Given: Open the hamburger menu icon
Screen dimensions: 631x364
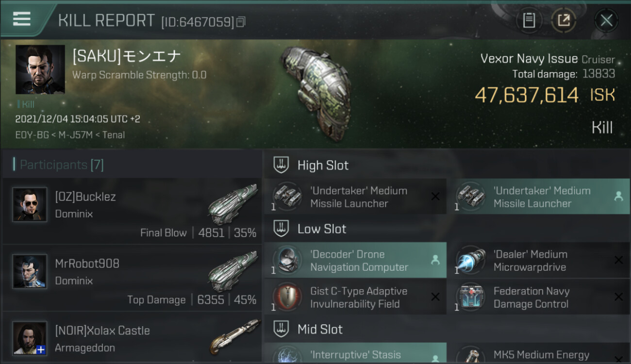Looking at the screenshot, I should (22, 19).
